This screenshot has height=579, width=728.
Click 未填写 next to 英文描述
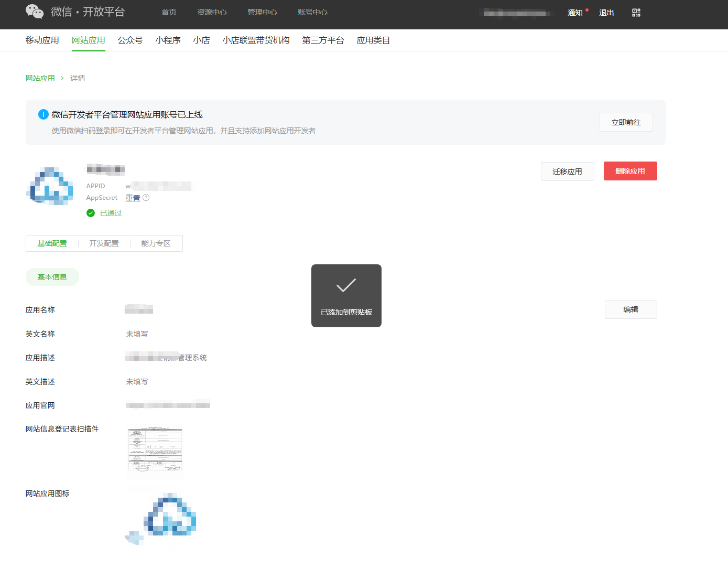137,382
